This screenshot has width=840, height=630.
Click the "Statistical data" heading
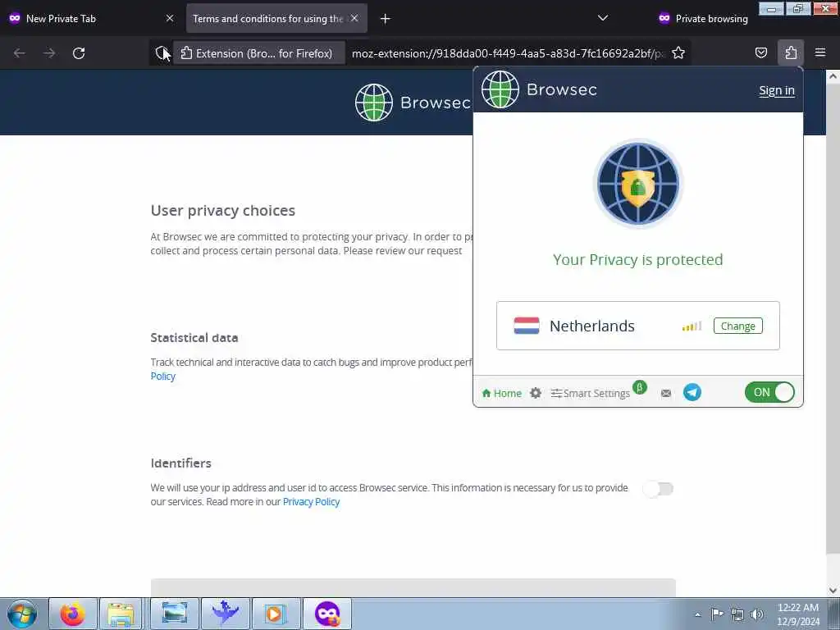tap(194, 337)
